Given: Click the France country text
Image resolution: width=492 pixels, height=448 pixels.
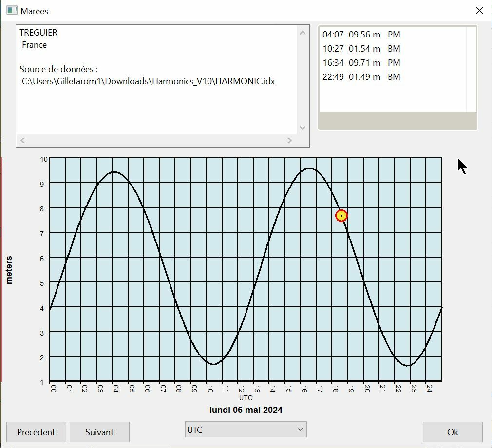Looking at the screenshot, I should coord(34,45).
